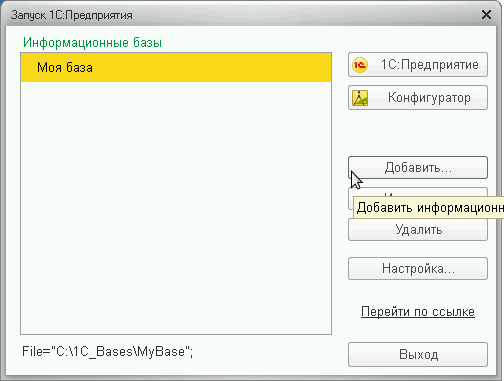The height and width of the screenshot is (381, 504).
Task: Click the Добавить... button
Action: tap(418, 167)
